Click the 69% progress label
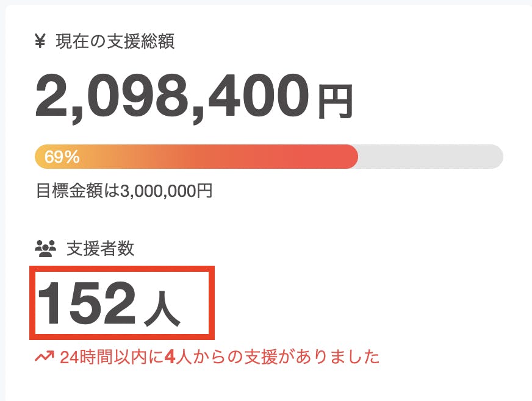 62,157
